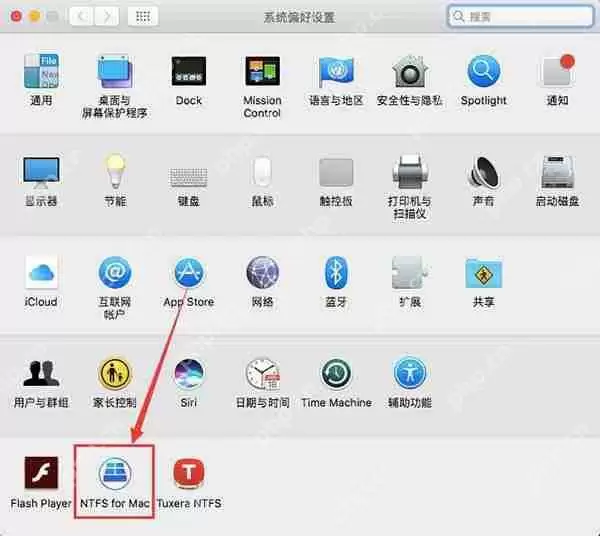Open the 键盘 (Keyboard) pane
The height and width of the screenshot is (536, 600).
[x=188, y=177]
